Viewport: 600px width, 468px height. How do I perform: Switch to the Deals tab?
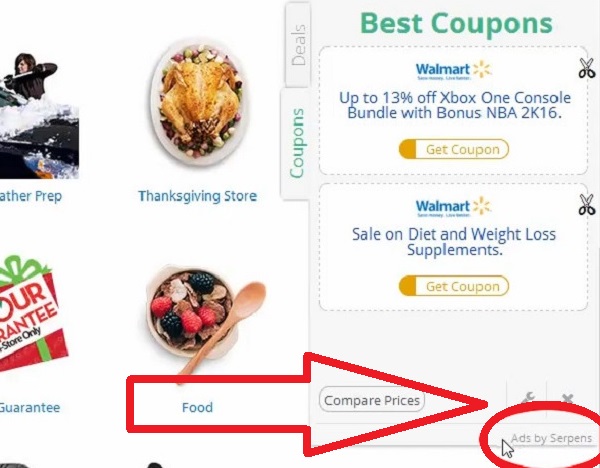click(x=298, y=45)
